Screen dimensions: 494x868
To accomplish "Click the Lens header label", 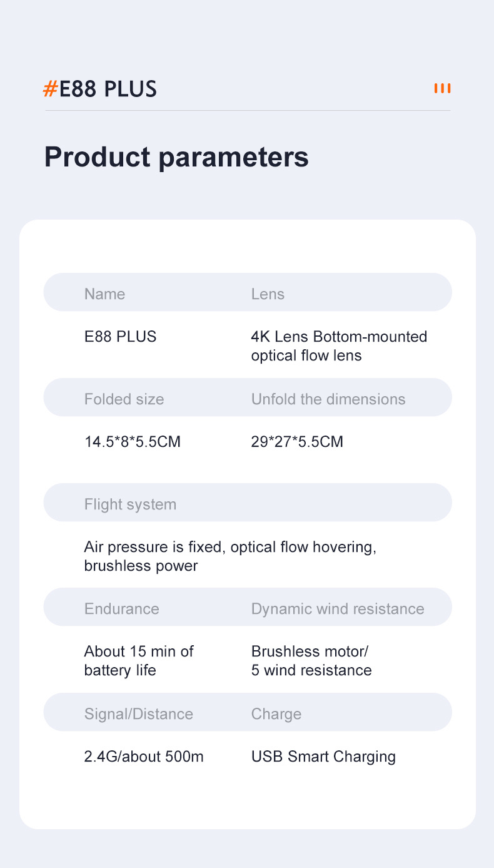I will pos(268,294).
